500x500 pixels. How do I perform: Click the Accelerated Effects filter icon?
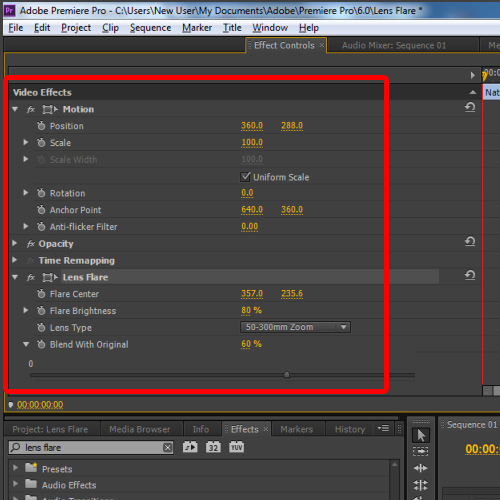190,447
